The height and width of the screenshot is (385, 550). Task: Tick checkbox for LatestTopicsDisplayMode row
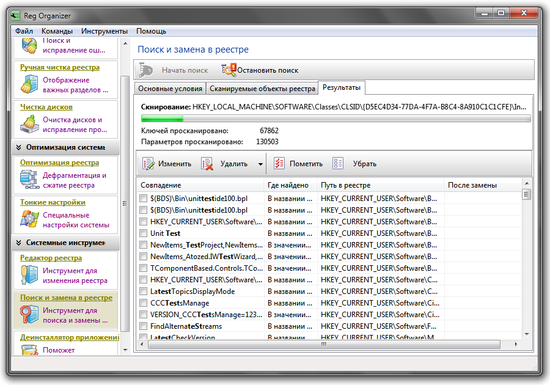point(143,291)
